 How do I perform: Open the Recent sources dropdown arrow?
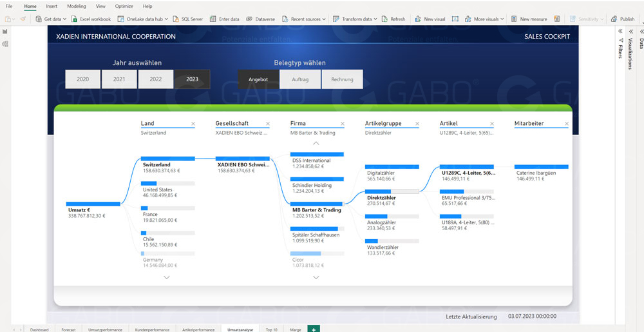(x=324, y=19)
